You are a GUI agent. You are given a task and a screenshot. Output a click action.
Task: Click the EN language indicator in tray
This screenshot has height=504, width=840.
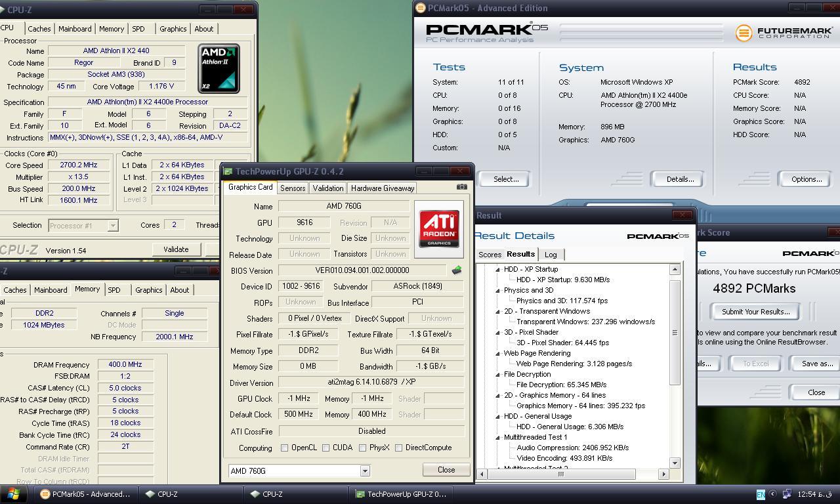(761, 494)
